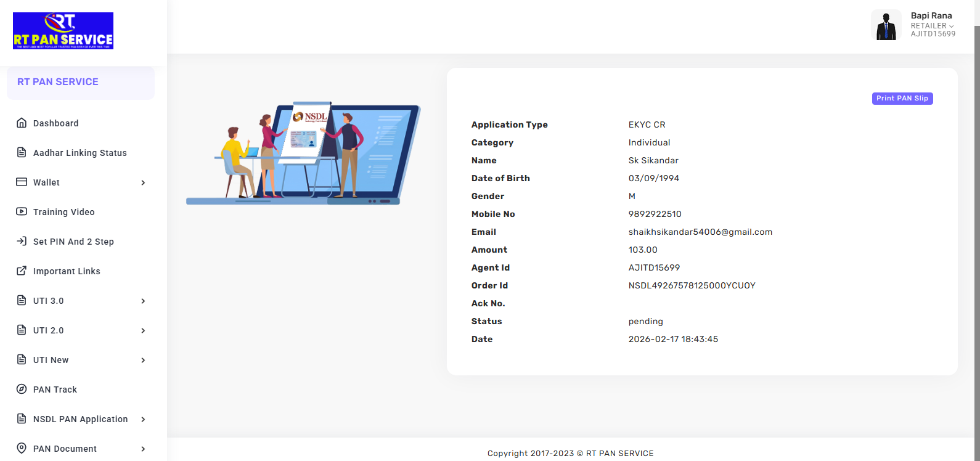This screenshot has height=461, width=980.
Task: Expand the Wallet submenu chevron
Action: pos(143,182)
